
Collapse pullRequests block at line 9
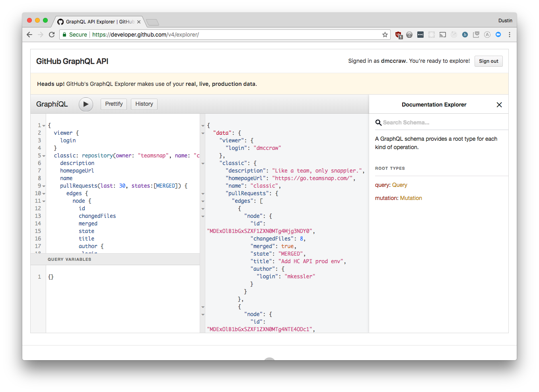coord(44,186)
